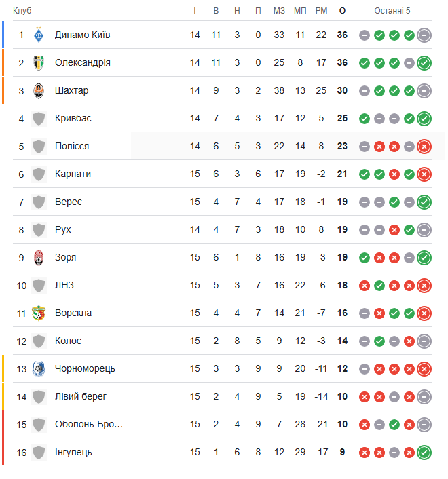Click the Клуб column header

coord(22,11)
